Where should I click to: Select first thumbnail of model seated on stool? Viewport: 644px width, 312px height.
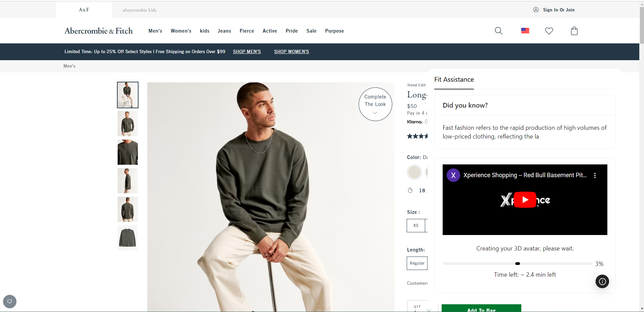coord(128,95)
